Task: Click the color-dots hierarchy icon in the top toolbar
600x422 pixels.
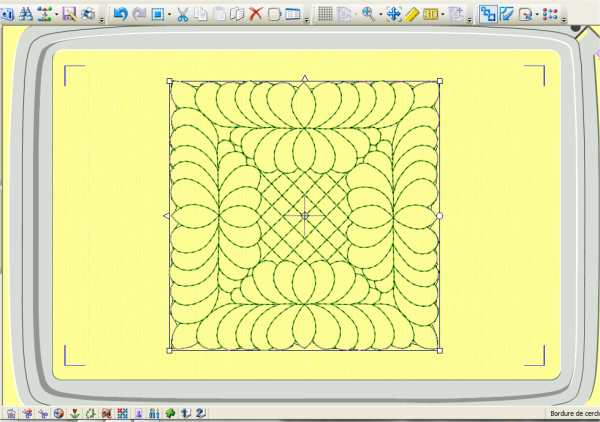Action: [44, 15]
